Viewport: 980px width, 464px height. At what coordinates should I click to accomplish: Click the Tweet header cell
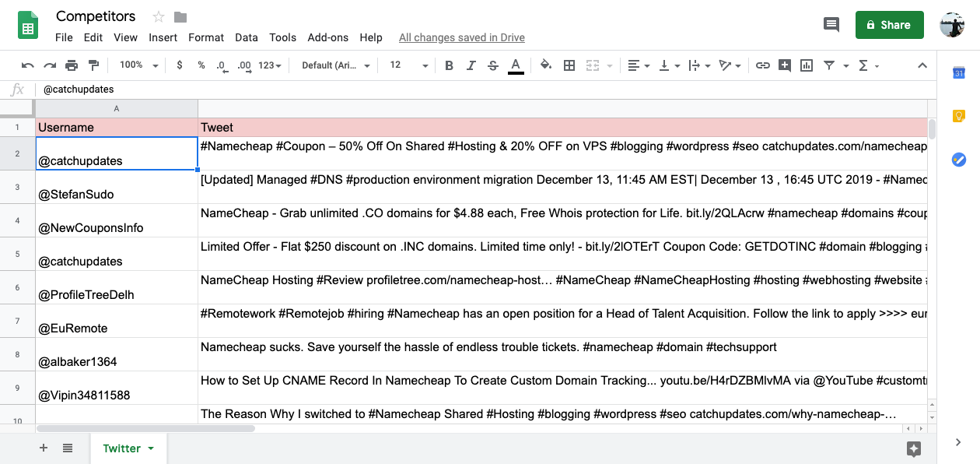click(x=563, y=127)
